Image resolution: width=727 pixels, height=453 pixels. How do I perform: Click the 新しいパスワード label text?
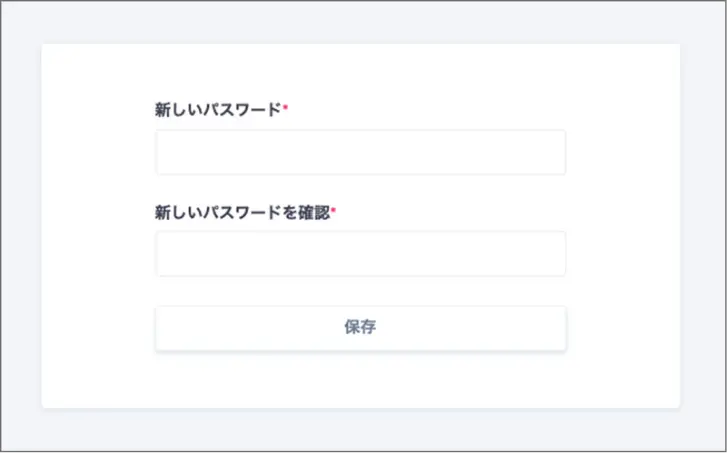click(218, 110)
